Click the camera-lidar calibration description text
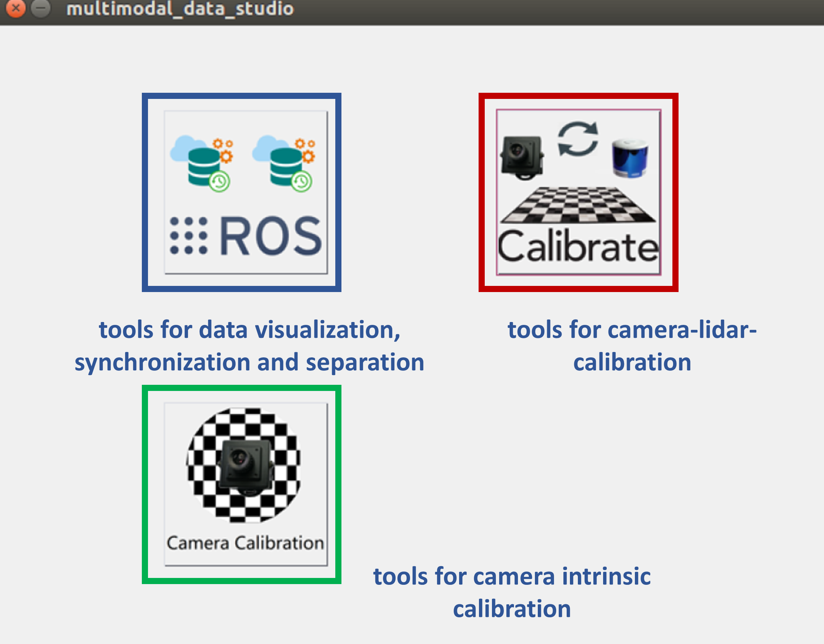The image size is (824, 644). [x=632, y=345]
